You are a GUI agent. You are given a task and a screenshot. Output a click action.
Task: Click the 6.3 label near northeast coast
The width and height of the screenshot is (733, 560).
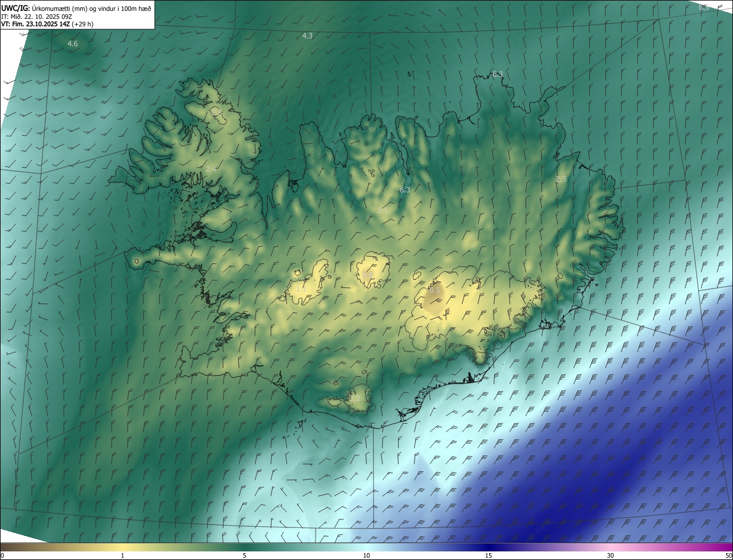click(498, 74)
